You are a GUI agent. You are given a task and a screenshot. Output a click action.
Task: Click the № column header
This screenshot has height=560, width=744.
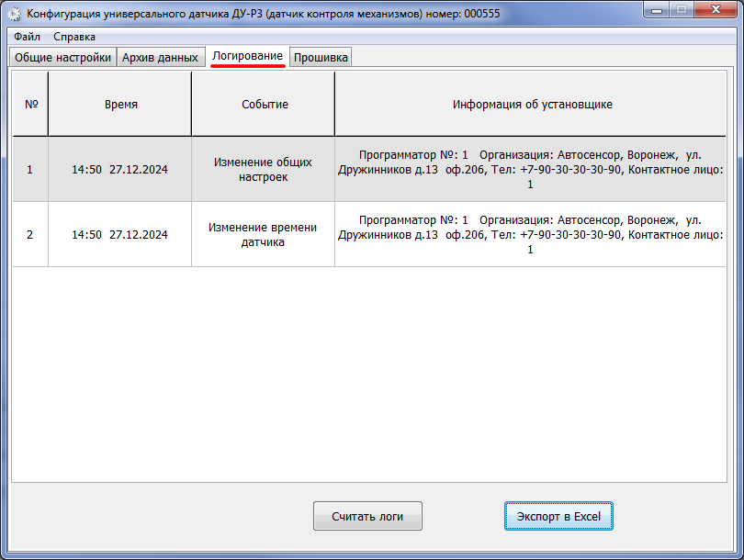coord(31,105)
